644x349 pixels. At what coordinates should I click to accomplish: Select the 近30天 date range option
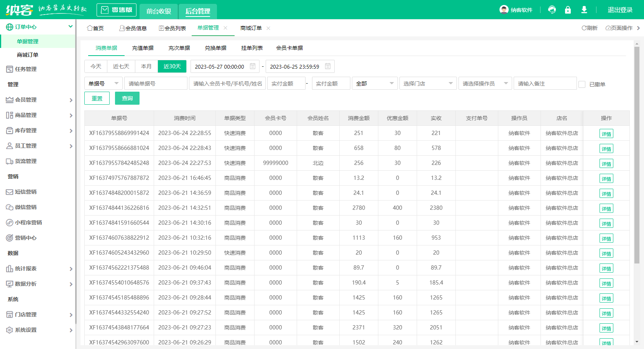(172, 66)
